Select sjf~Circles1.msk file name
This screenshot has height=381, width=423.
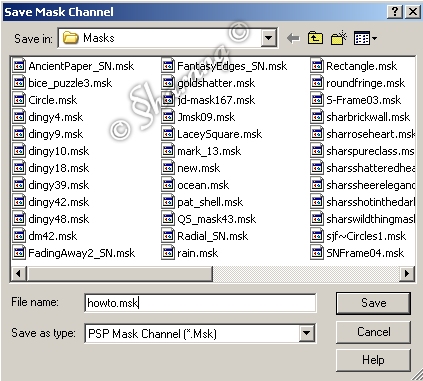366,236
